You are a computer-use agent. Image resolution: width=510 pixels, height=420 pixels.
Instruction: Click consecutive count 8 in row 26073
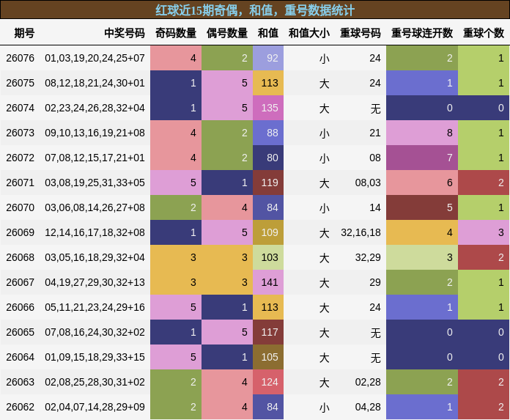point(422,133)
